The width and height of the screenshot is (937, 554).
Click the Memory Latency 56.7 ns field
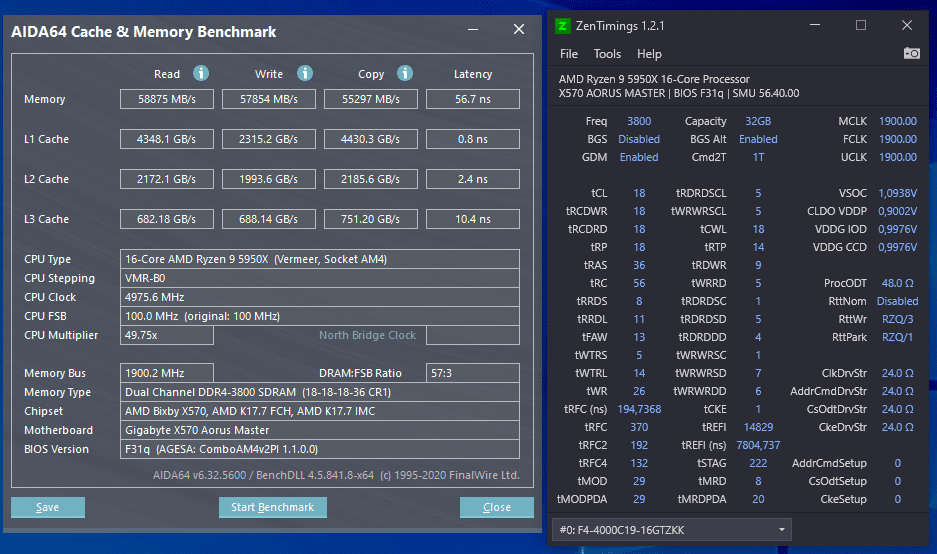(473, 99)
